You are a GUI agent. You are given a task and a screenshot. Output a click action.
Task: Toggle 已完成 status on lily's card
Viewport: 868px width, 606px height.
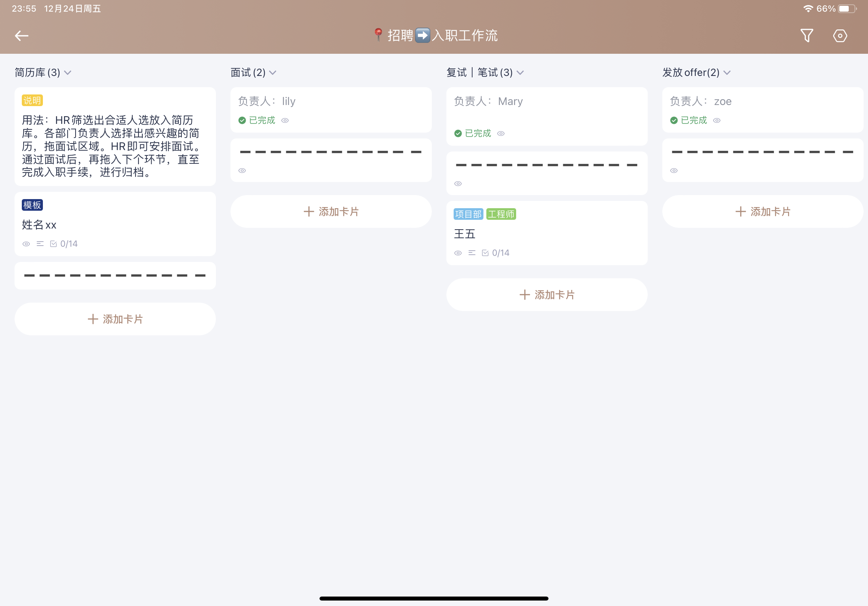coord(257,120)
